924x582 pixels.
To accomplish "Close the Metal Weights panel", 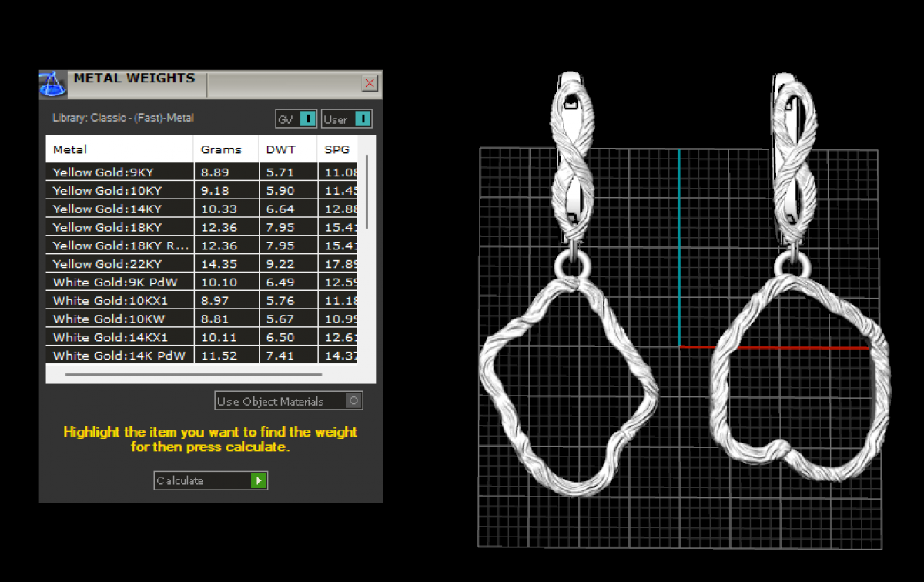I will coord(370,83).
